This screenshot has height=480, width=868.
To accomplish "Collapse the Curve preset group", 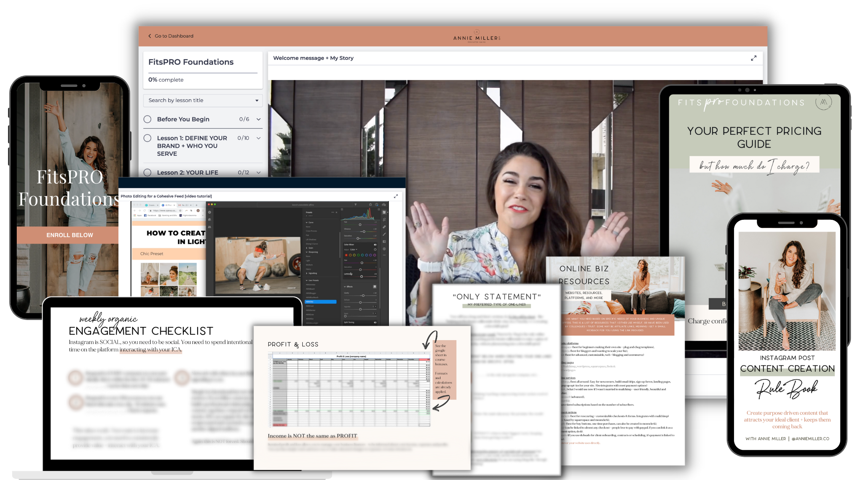I will tap(306, 222).
